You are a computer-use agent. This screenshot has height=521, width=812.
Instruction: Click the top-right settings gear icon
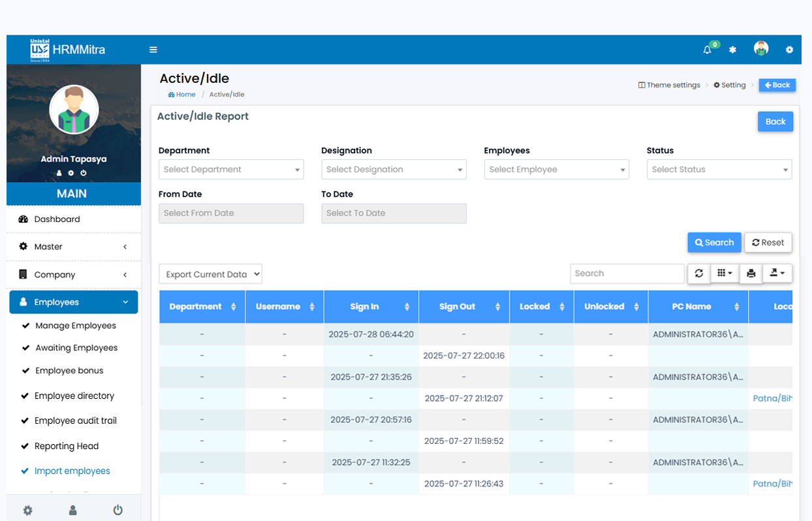[x=789, y=50]
